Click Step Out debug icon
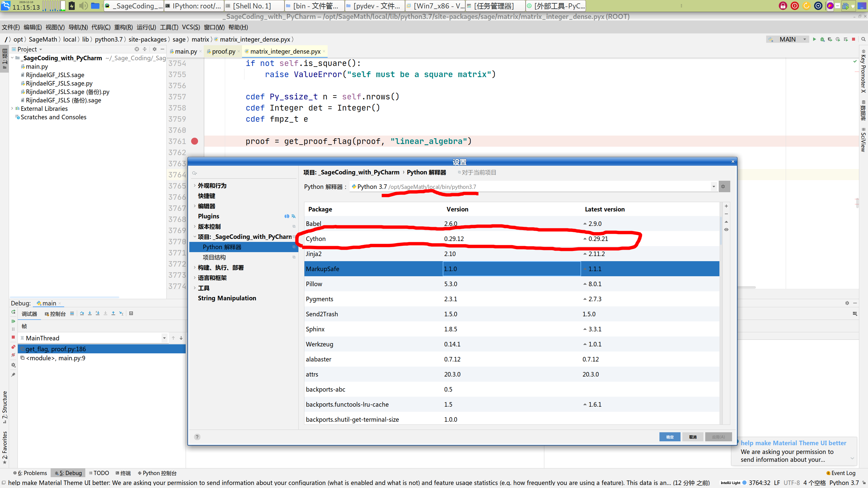The image size is (868, 488). click(x=113, y=314)
